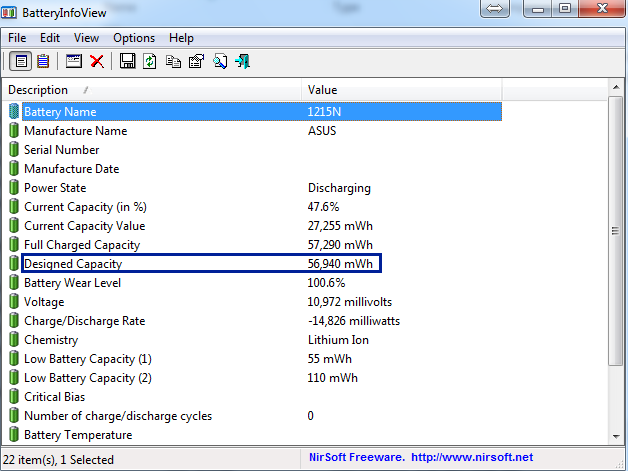Click the scrollbar down arrow
This screenshot has height=471, width=628.
(x=616, y=436)
